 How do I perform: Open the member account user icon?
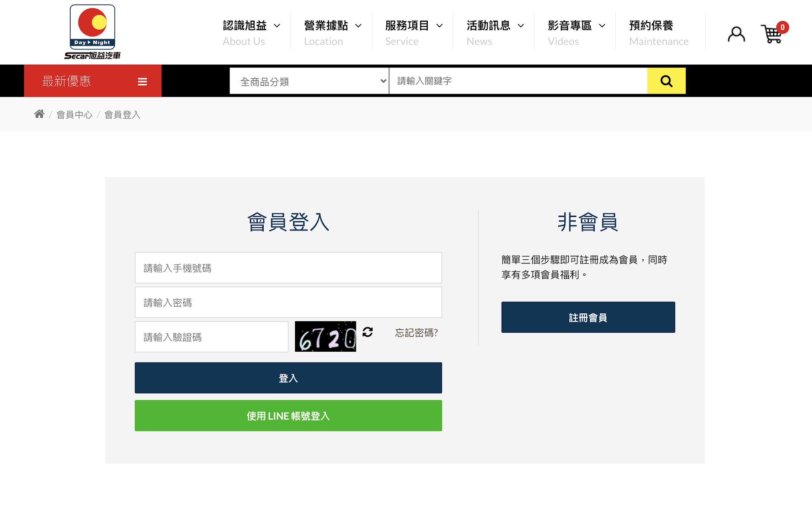(x=736, y=34)
